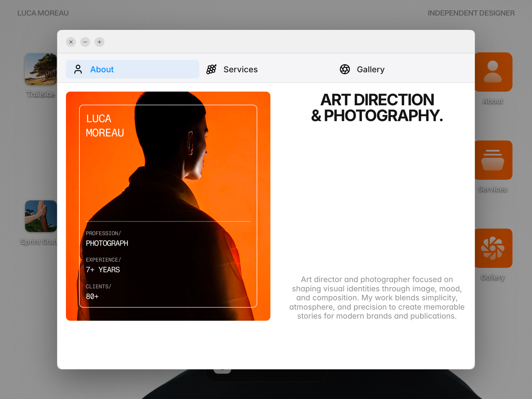Click the Trailside label under thumbnail
532x399 pixels.
point(41,94)
